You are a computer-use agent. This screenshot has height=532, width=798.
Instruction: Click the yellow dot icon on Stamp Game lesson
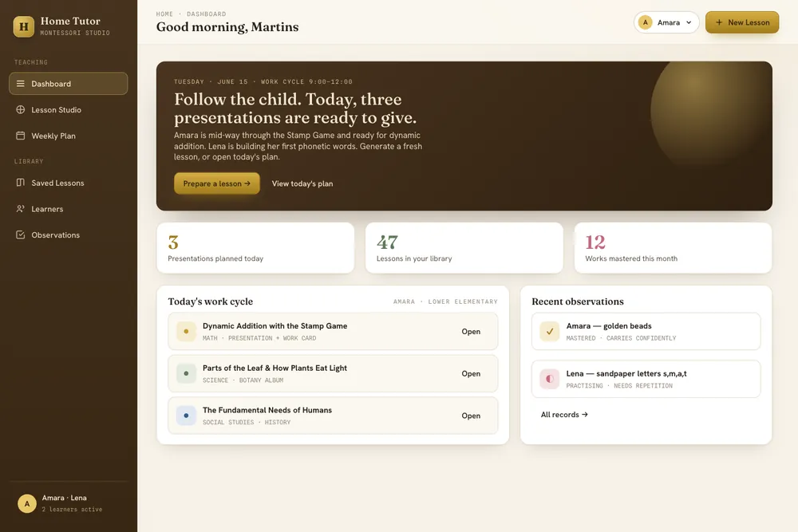coord(186,331)
